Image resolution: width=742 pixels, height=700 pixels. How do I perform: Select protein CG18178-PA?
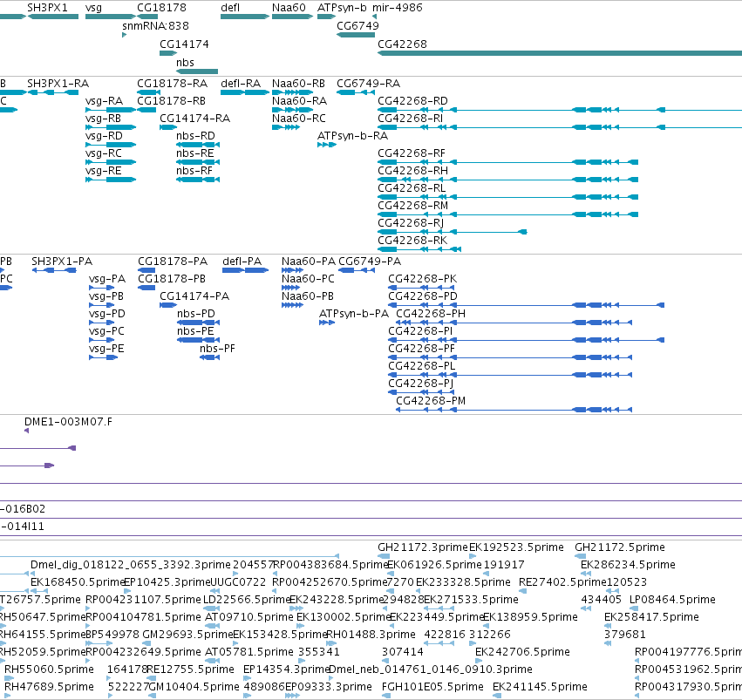click(173, 262)
